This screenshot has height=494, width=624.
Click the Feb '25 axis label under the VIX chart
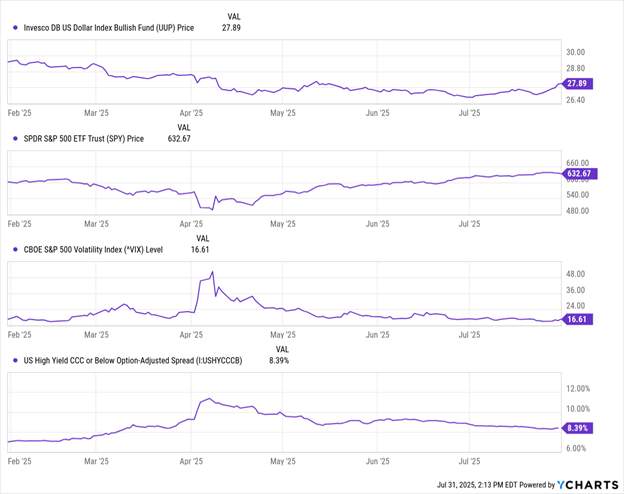point(20,335)
